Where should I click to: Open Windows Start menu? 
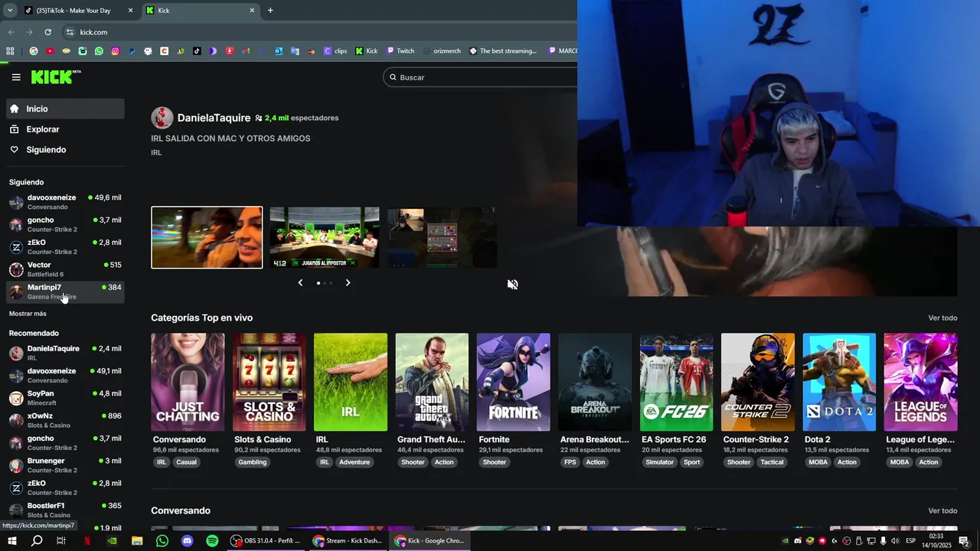[x=12, y=540]
